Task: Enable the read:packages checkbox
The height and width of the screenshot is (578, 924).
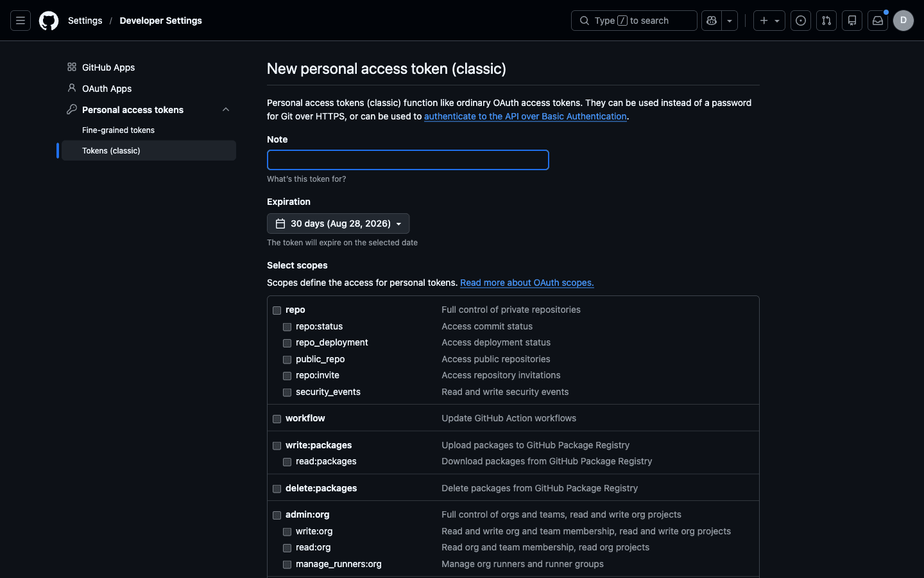Action: point(287,462)
